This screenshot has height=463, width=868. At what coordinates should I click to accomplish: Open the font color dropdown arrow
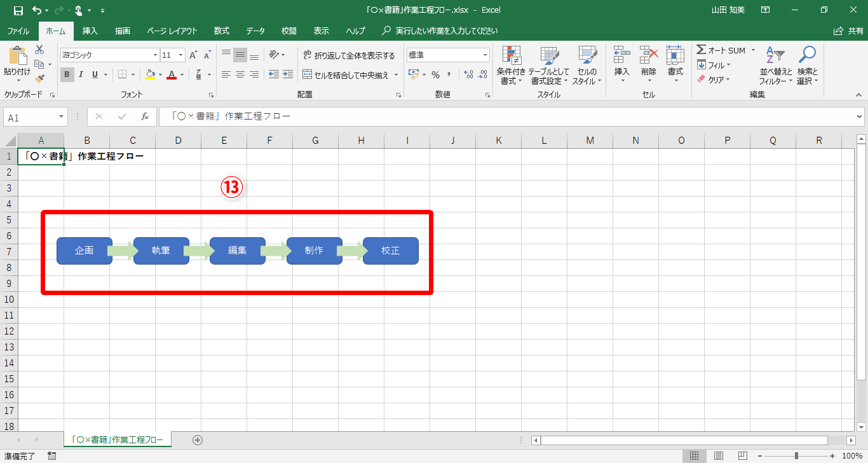pyautogui.click(x=182, y=74)
